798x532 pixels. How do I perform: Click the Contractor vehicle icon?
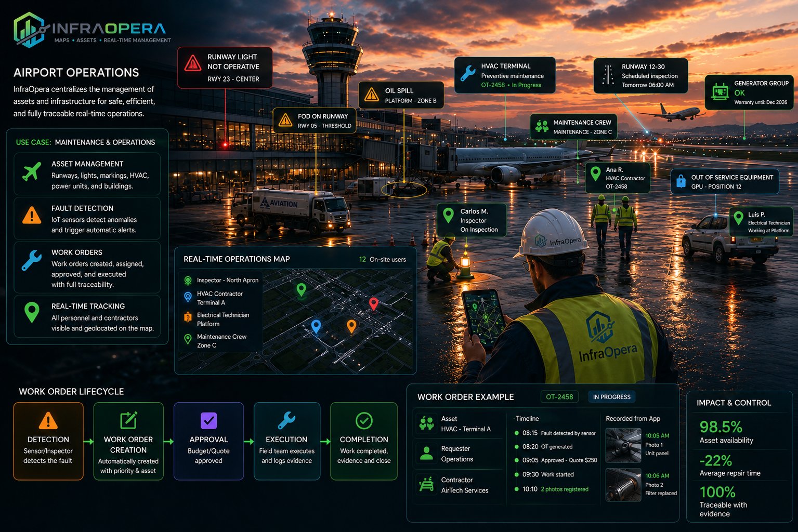(427, 484)
